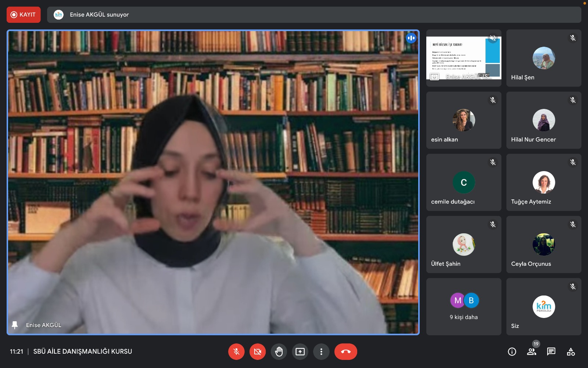Image resolution: width=588 pixels, height=368 pixels.
Task: Raise hand with the hand icon
Action: [279, 352]
